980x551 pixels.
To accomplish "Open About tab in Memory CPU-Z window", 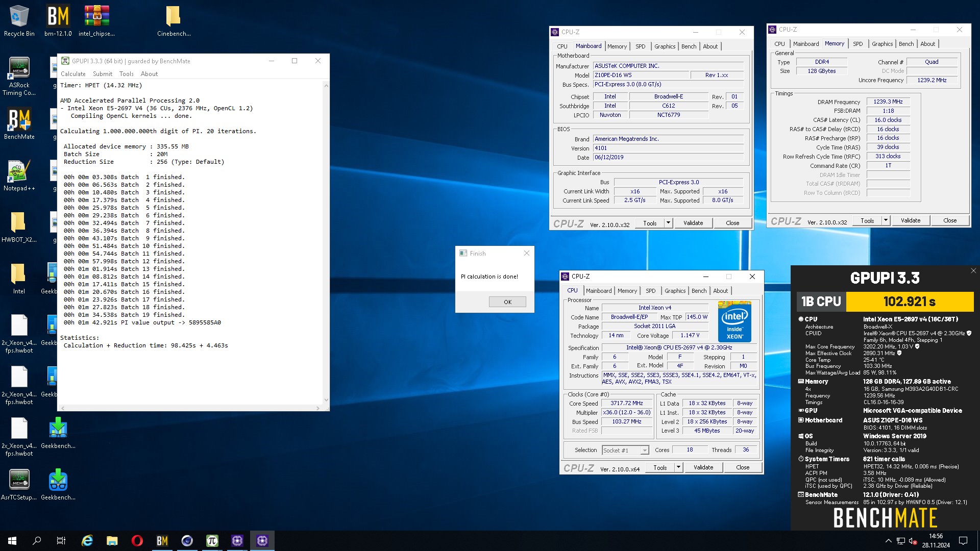I will pyautogui.click(x=928, y=44).
